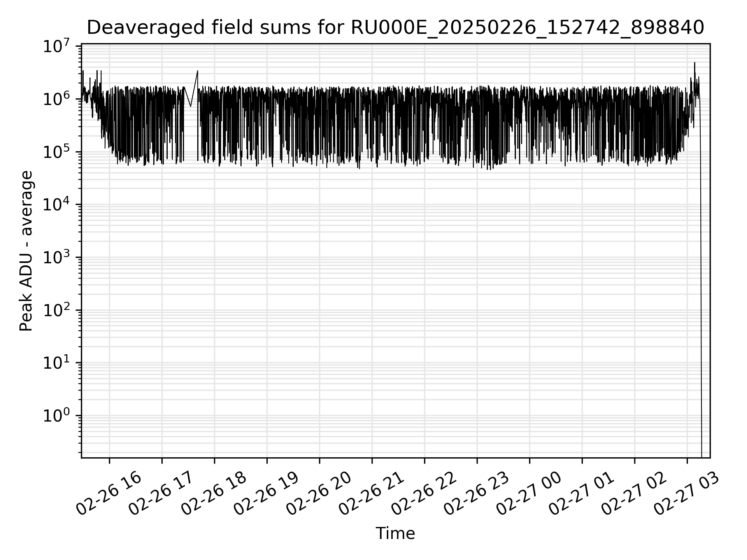747x560 pixels.
Task: Click x-axis tick label '02-26 22'
Action: point(424,494)
